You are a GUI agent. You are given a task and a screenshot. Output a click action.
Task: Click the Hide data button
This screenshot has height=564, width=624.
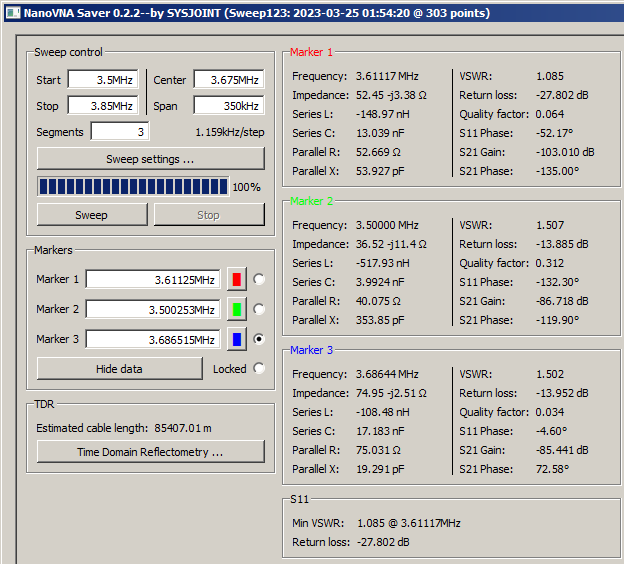click(119, 368)
